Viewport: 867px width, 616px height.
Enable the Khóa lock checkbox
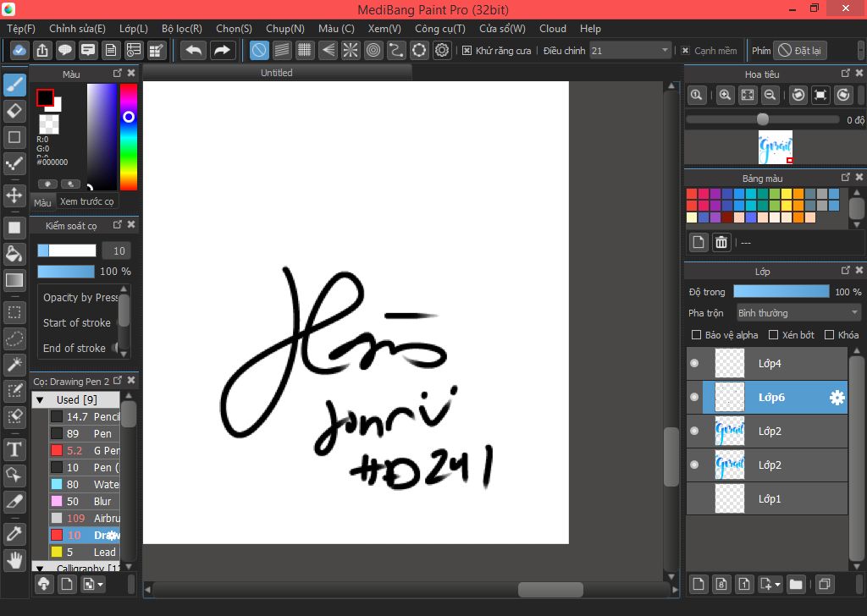pyautogui.click(x=829, y=335)
